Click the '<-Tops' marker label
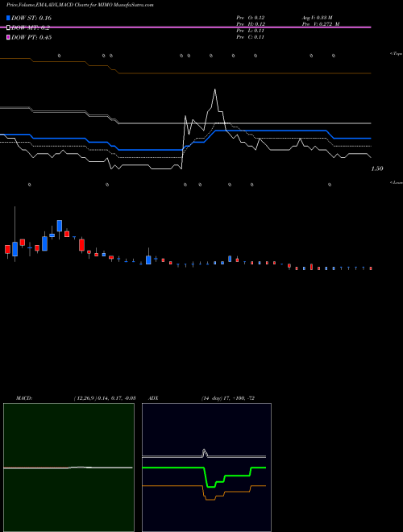This screenshot has height=532, width=403. point(396,54)
